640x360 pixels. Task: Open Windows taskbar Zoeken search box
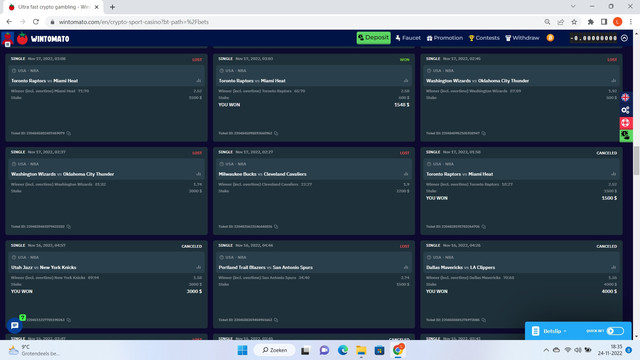[x=275, y=350]
